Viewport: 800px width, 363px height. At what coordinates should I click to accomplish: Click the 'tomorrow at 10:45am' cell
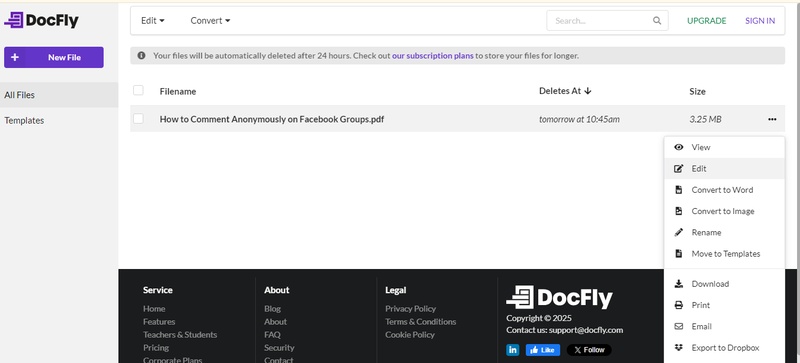tap(579, 119)
